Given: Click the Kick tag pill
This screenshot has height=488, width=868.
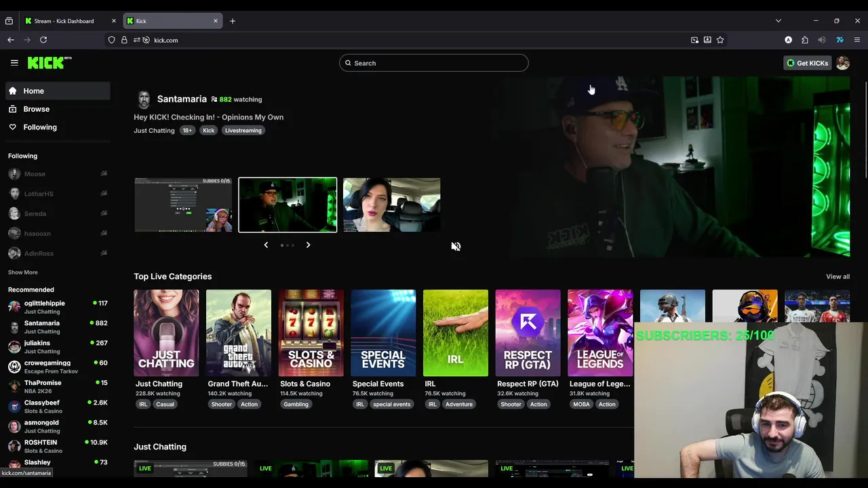Looking at the screenshot, I should 208,130.
